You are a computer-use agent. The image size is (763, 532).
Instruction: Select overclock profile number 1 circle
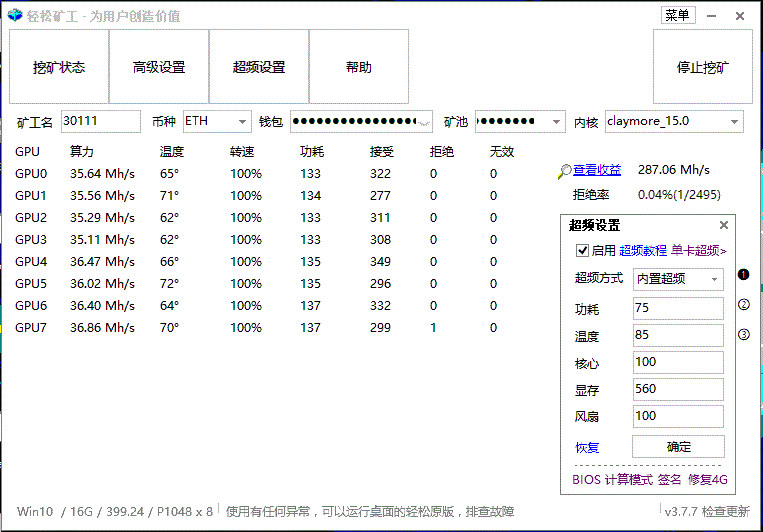(743, 275)
